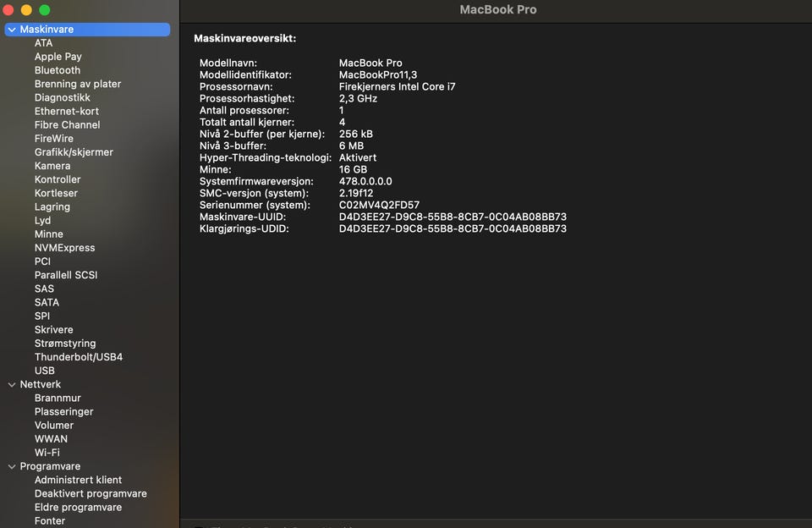
Task: Click Hyper-Threading status Aktivert
Action: [x=358, y=157]
